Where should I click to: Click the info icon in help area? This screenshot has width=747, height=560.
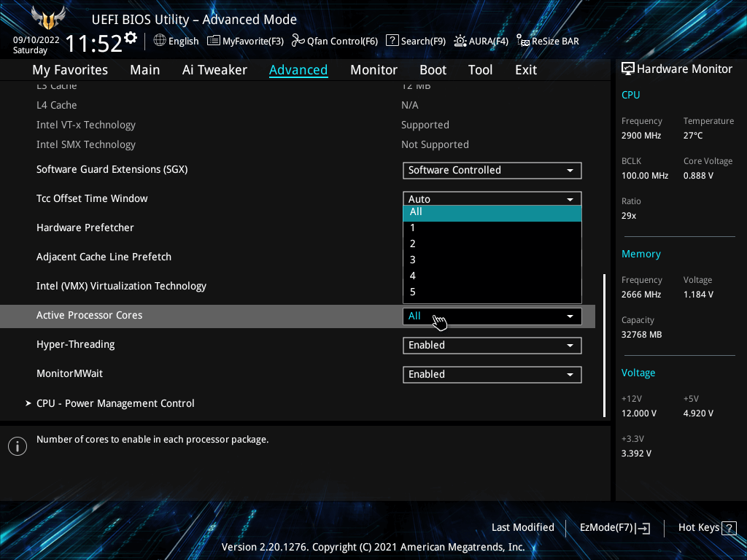(18, 446)
